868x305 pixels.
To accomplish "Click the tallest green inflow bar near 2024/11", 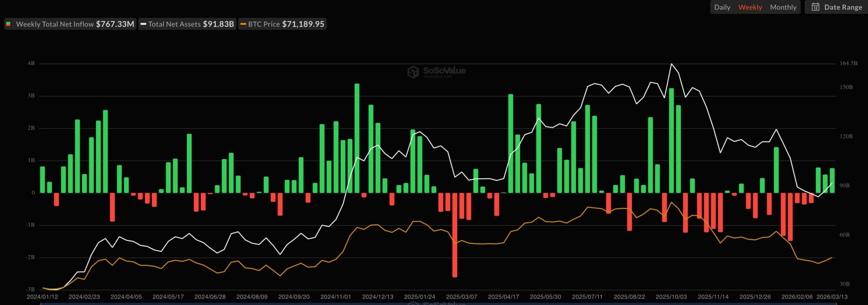I will coord(357,138).
